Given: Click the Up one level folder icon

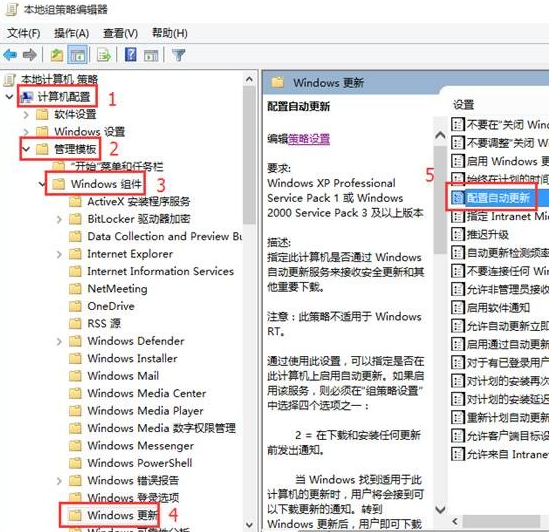Looking at the screenshot, I should 57,55.
